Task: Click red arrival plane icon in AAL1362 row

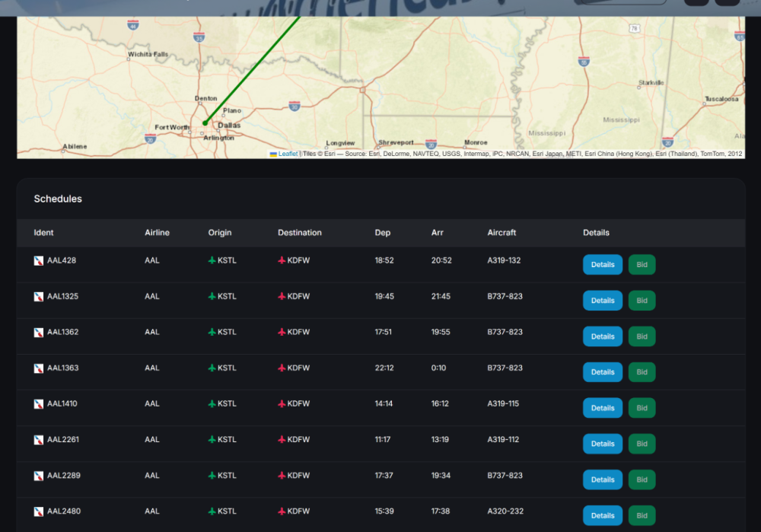Action: 282,333
